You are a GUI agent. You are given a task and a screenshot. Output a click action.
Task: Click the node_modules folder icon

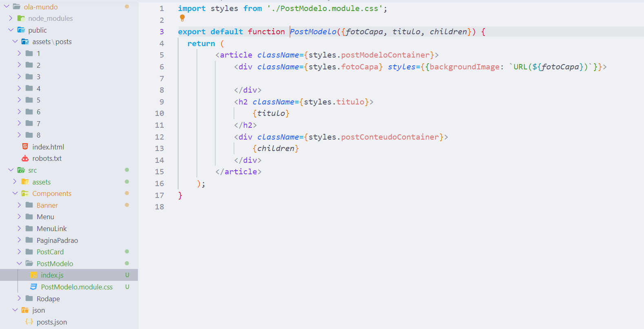(x=21, y=18)
